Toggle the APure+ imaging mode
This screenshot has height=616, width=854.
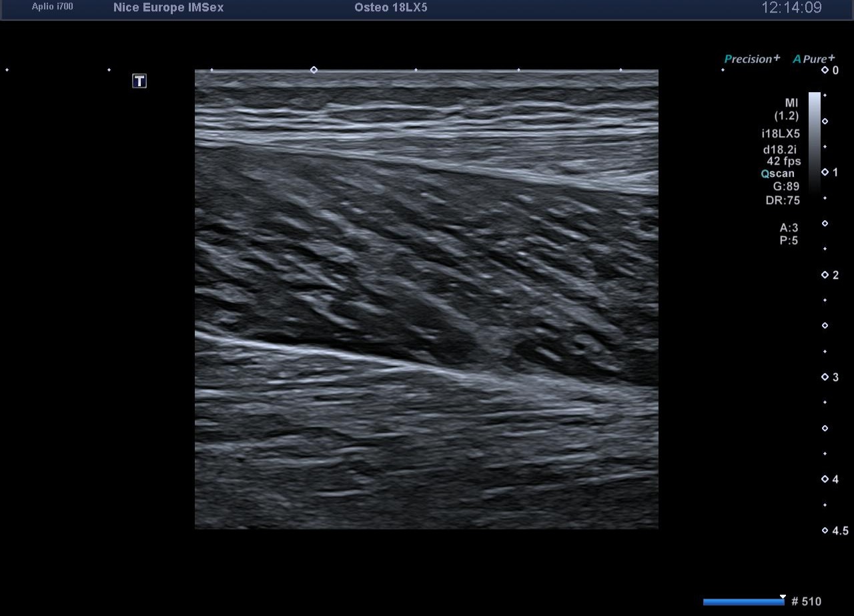pyautogui.click(x=813, y=59)
